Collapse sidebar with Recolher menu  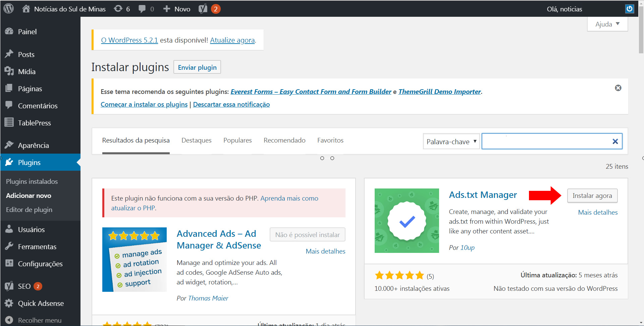[x=40, y=320]
